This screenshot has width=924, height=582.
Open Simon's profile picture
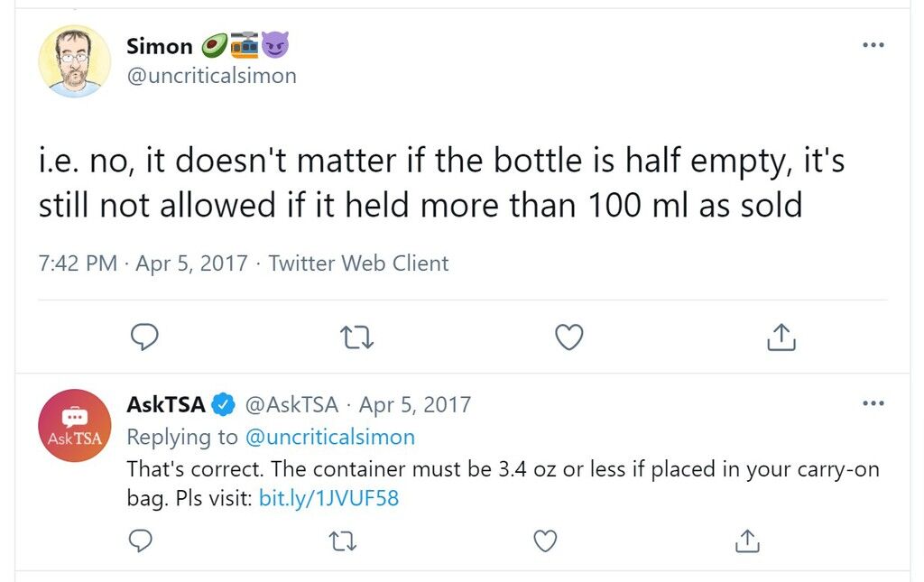click(75, 61)
